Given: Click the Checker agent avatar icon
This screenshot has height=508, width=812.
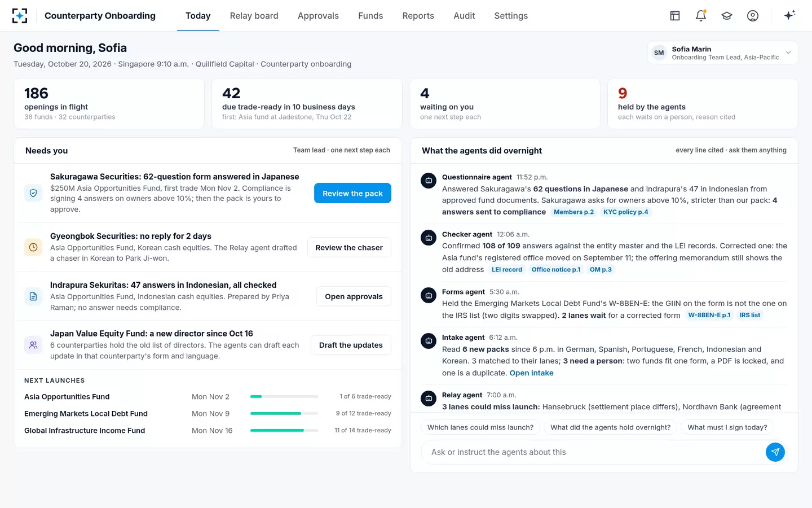Looking at the screenshot, I should point(429,238).
